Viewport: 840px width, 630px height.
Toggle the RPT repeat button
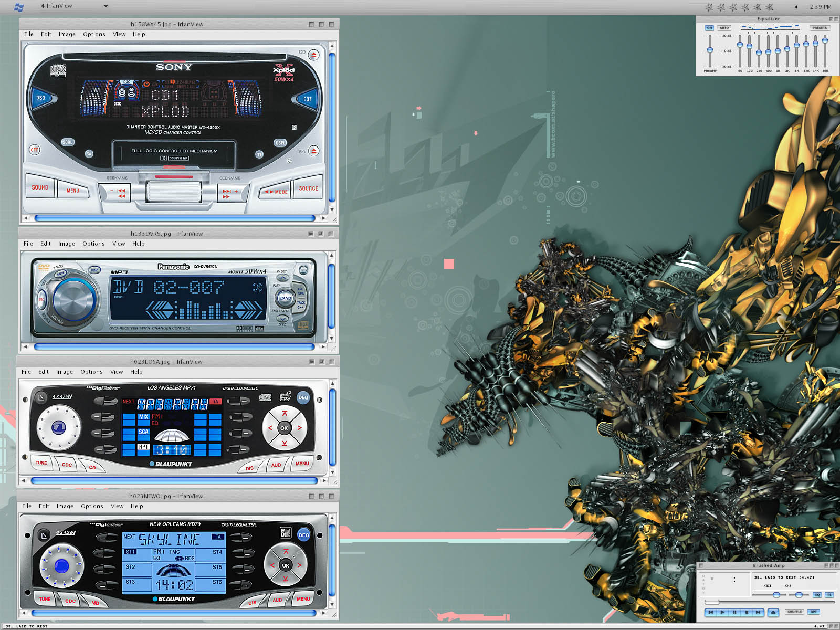coord(813,612)
